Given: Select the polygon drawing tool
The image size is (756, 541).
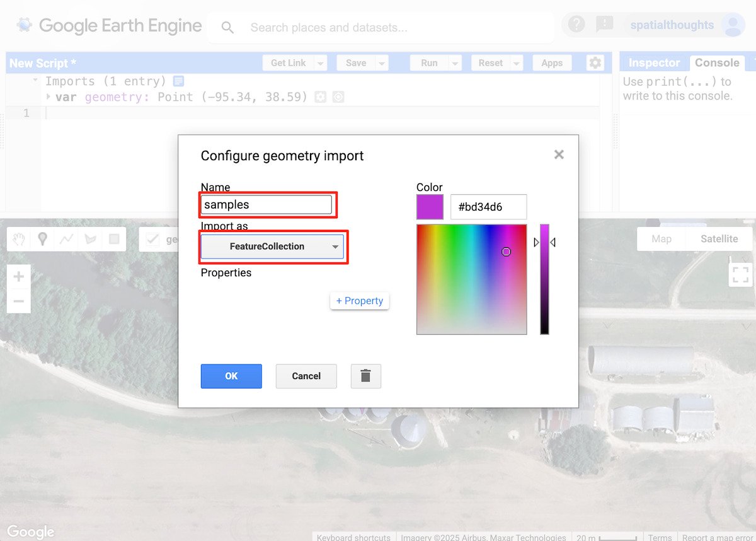Looking at the screenshot, I should tap(90, 238).
